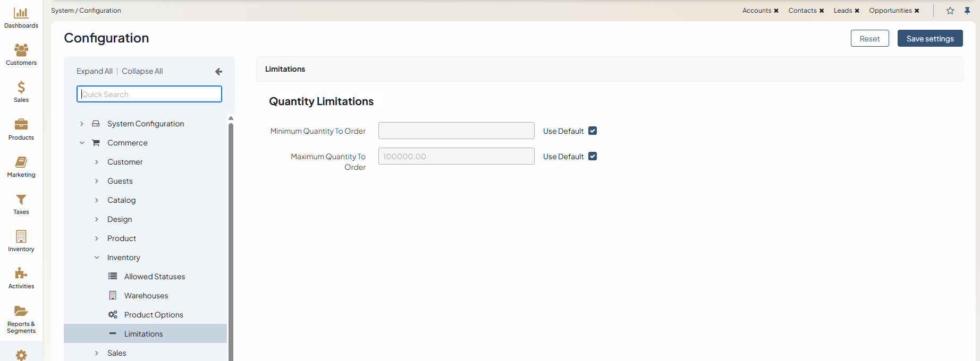Open the Customers sidebar icon
This screenshot has height=361, width=980.
pos(21,50)
